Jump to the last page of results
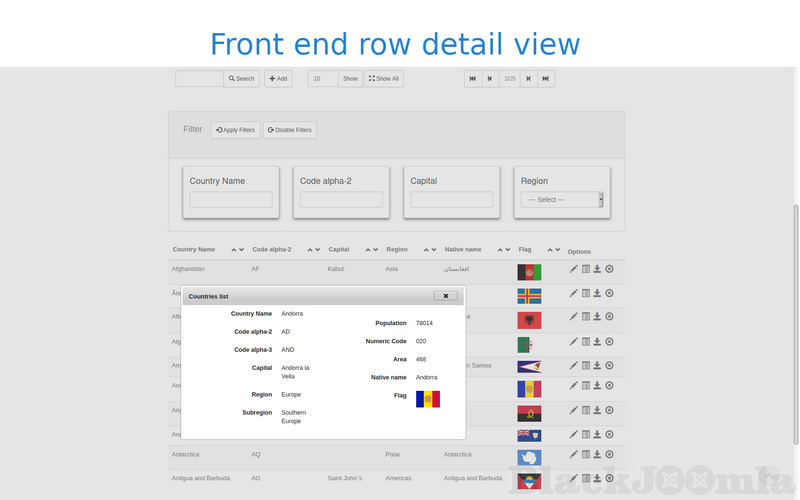 pyautogui.click(x=545, y=78)
